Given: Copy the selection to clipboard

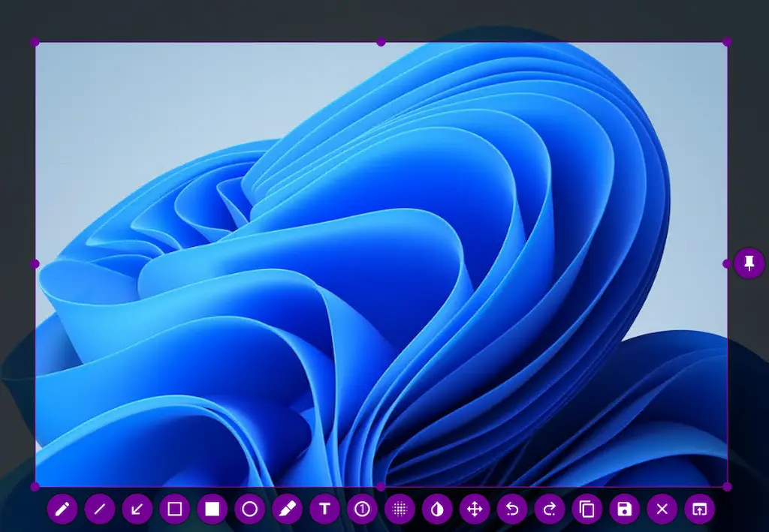Looking at the screenshot, I should (587, 509).
